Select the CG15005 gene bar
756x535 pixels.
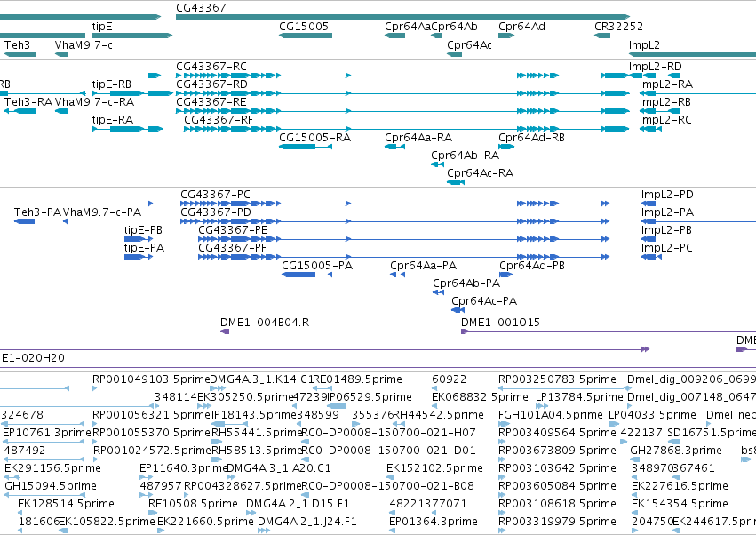click(x=306, y=36)
